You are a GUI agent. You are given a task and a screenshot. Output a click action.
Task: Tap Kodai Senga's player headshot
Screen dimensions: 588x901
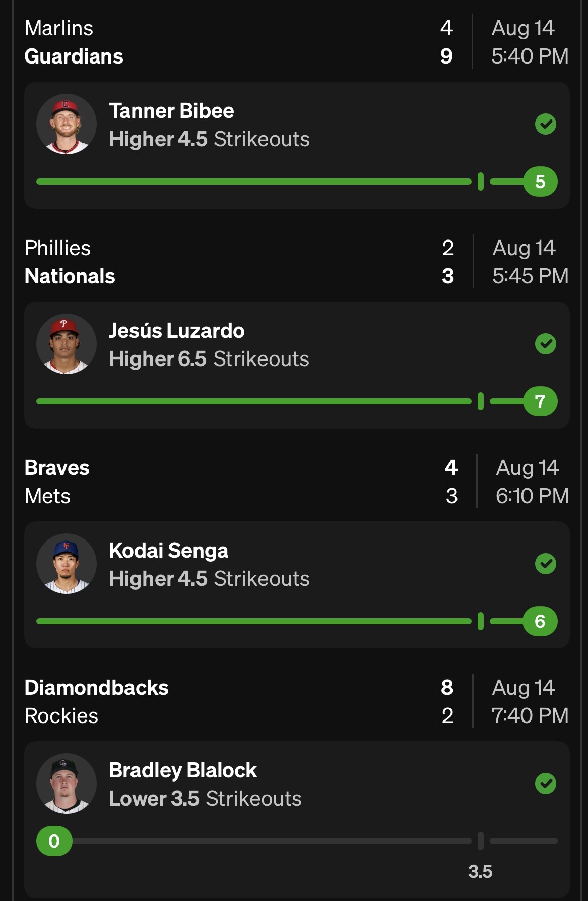67,564
